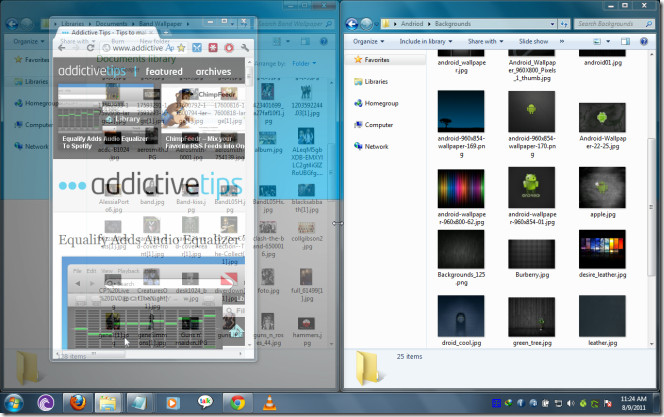Change view icon in Backgrounds window

pos(597,41)
